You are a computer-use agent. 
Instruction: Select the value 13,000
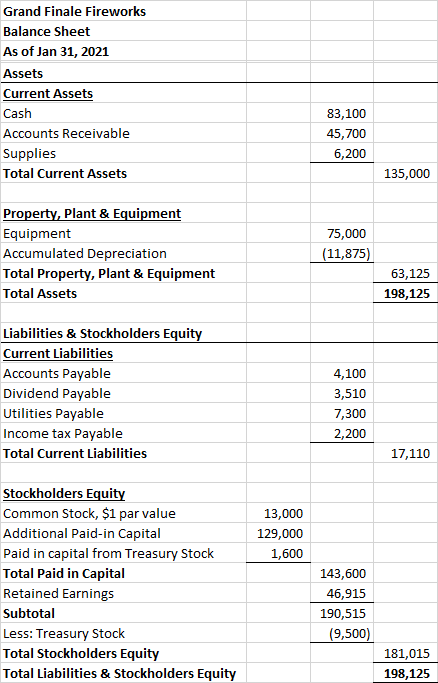(283, 514)
